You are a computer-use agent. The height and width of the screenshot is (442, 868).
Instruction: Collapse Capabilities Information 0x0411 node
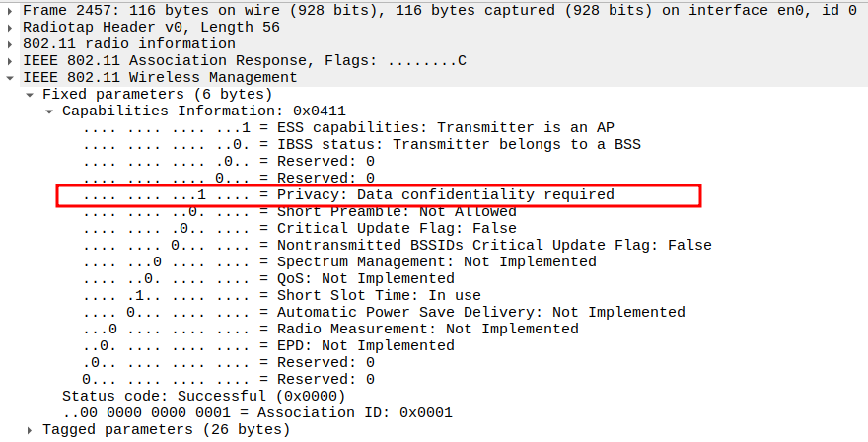click(50, 110)
